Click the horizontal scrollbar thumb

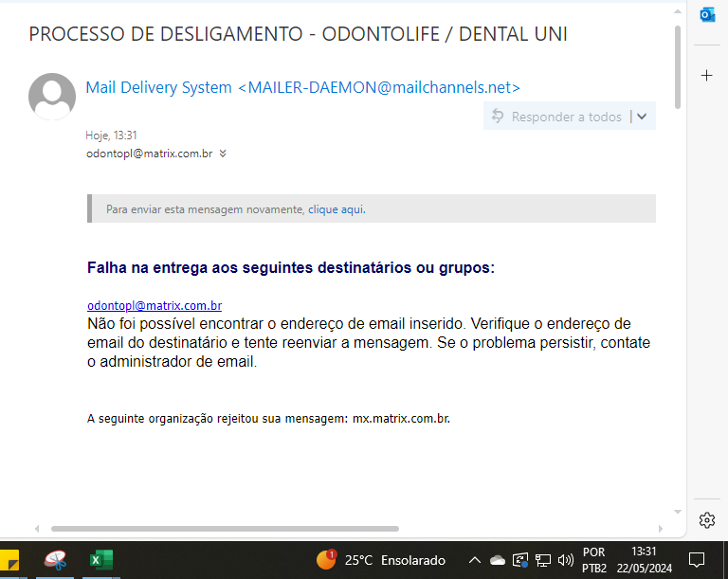pyautogui.click(x=226, y=529)
